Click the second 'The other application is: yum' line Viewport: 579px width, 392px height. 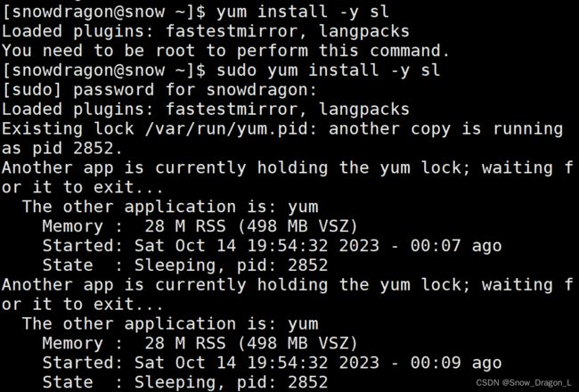click(x=170, y=324)
